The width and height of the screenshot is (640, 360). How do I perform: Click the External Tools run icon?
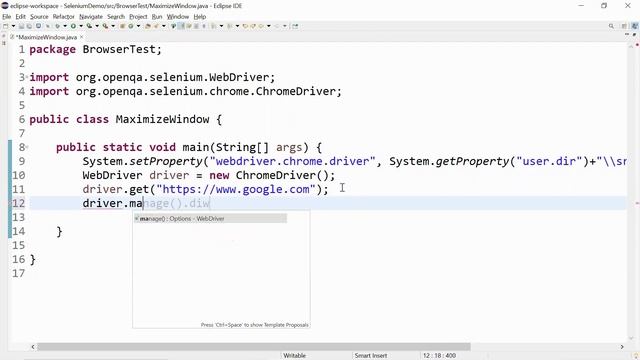(105, 26)
